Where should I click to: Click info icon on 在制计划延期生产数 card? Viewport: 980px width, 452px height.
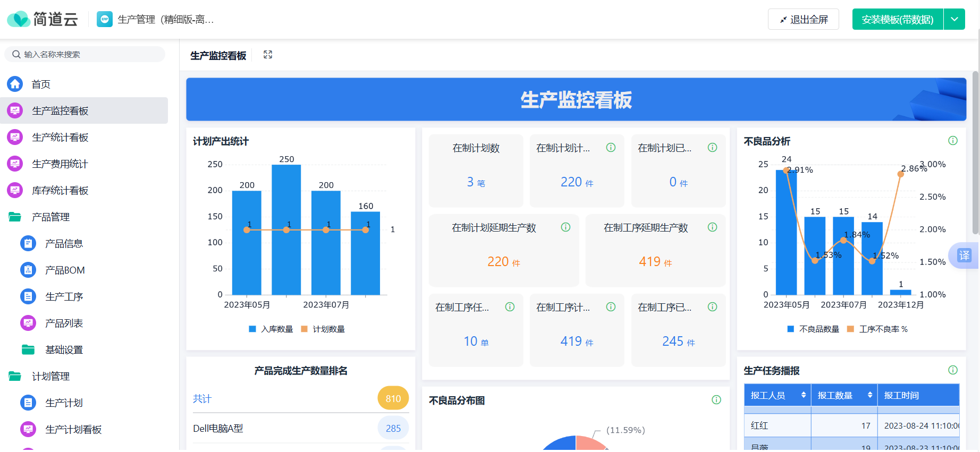[x=566, y=227]
